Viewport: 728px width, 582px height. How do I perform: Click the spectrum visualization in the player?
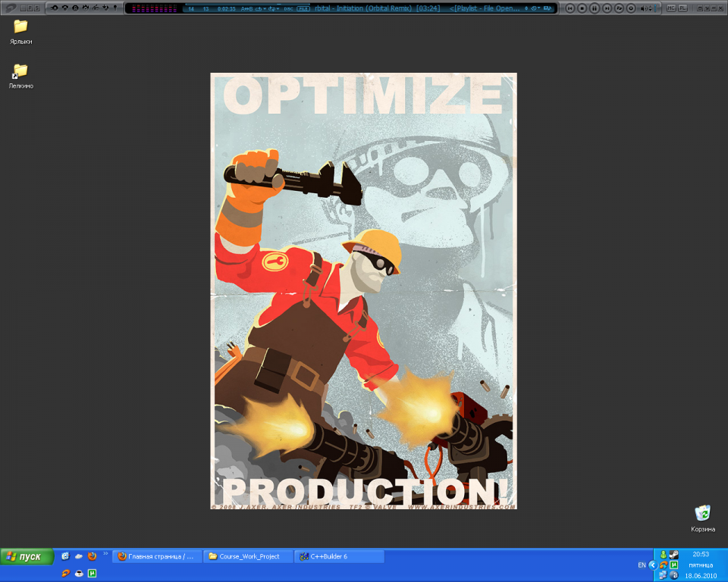tap(154, 8)
